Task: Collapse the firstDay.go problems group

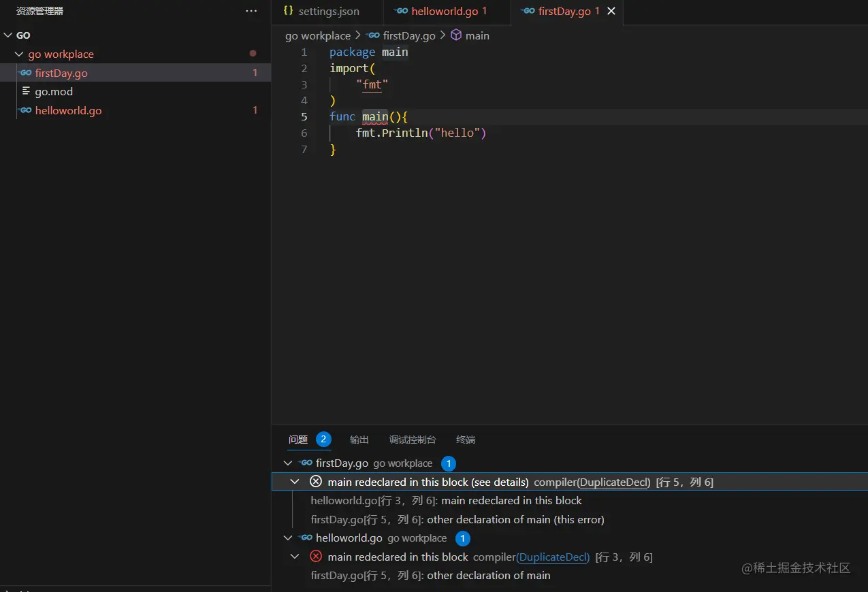Action: click(289, 463)
